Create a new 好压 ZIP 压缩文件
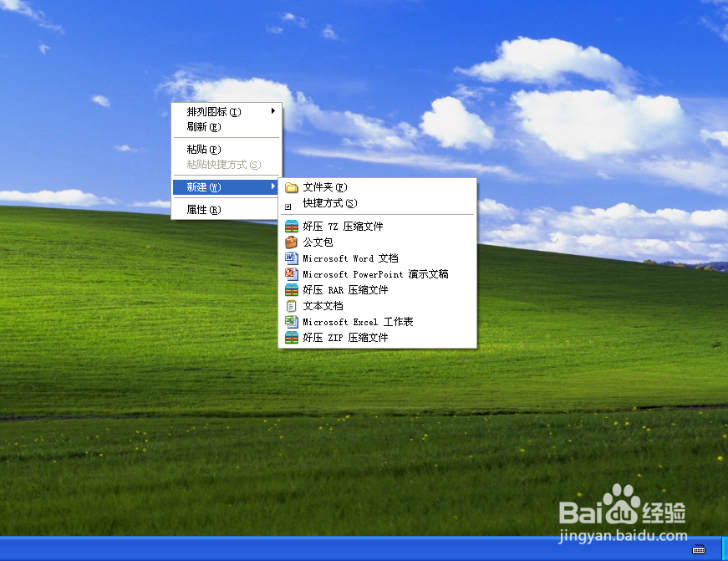 point(378,338)
